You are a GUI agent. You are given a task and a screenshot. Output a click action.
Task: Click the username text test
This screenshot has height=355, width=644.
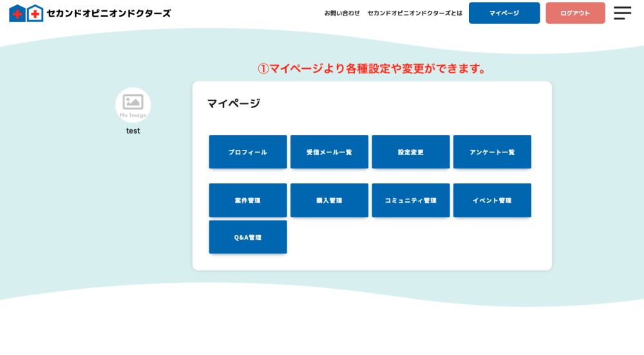click(x=133, y=131)
